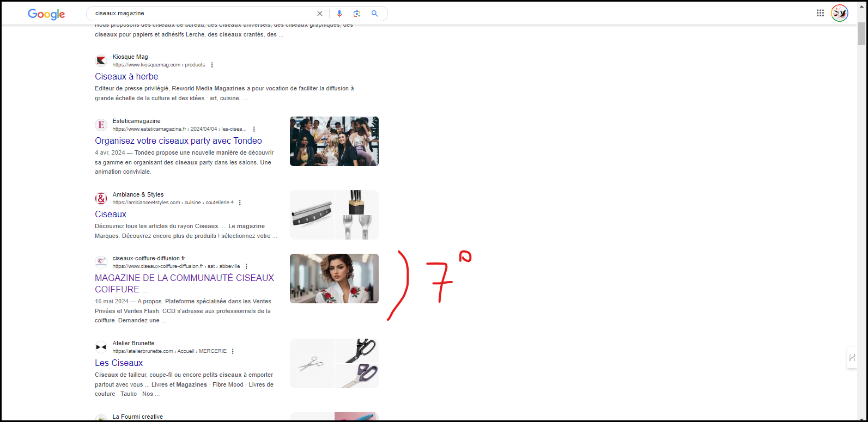Click the Esteticamagazine site favicon
868x422 pixels.
(x=101, y=125)
